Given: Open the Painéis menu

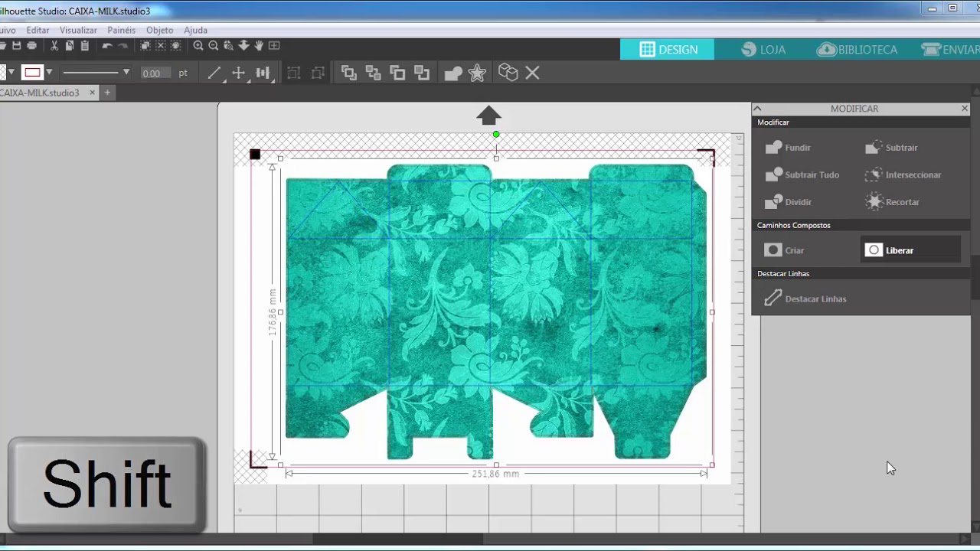Looking at the screenshot, I should (121, 30).
